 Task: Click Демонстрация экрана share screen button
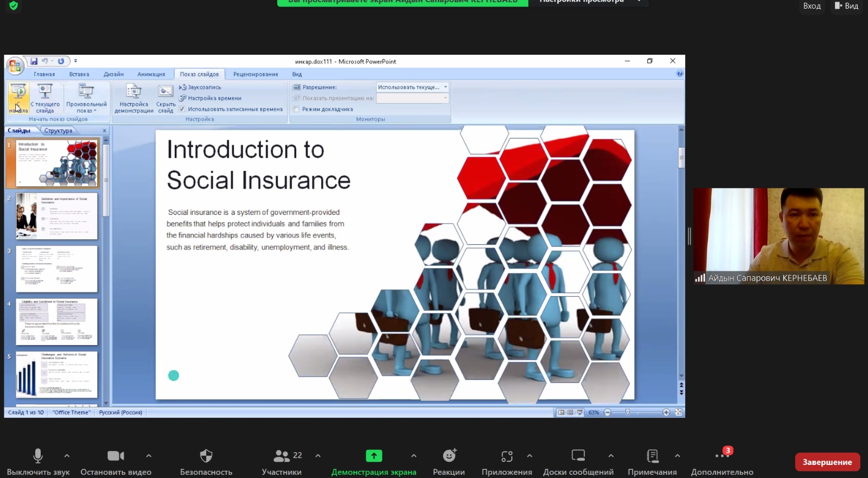pos(374,462)
